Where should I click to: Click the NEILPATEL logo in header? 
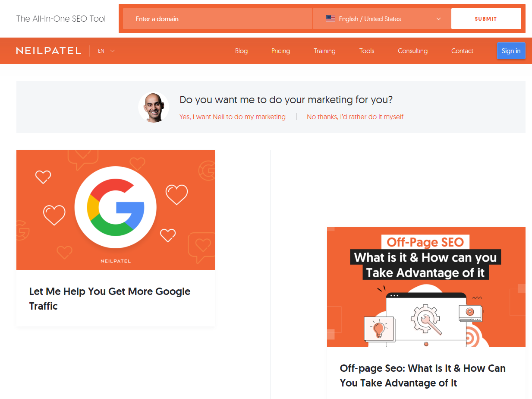click(49, 51)
